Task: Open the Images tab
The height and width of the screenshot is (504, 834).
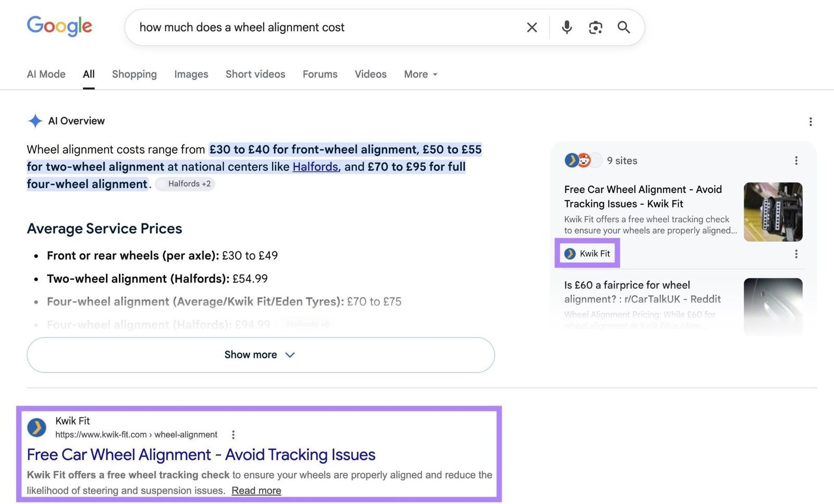Action: tap(191, 74)
